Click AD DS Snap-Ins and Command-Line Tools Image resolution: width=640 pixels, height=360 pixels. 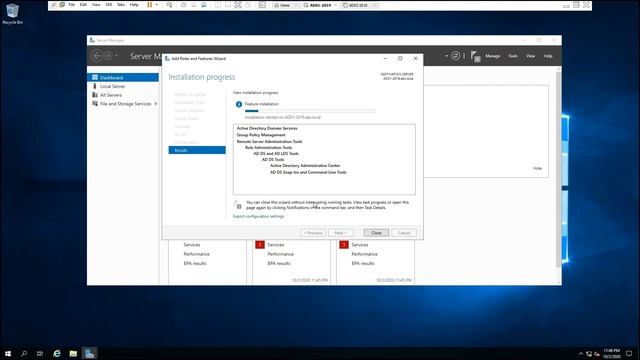click(308, 172)
